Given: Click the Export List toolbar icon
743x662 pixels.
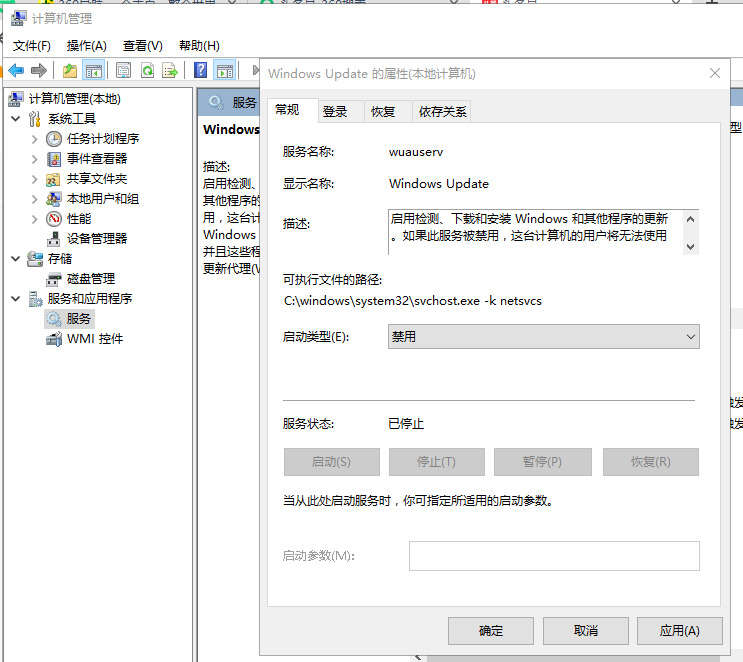Looking at the screenshot, I should click(169, 71).
